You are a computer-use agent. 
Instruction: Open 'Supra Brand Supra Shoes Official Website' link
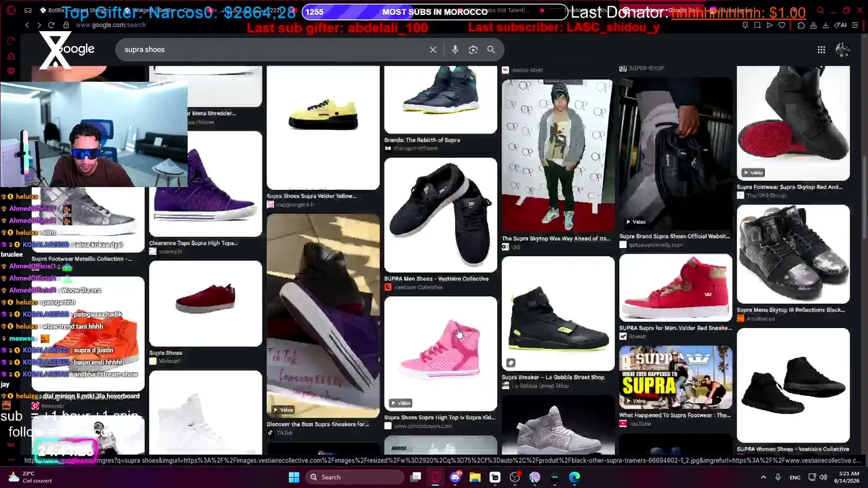(675, 237)
